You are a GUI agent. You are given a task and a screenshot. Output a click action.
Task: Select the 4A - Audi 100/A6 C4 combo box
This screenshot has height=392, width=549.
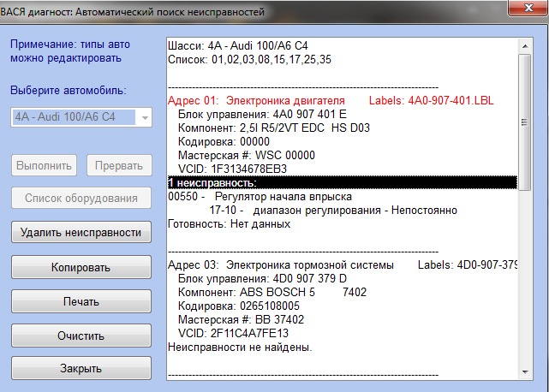81,117
